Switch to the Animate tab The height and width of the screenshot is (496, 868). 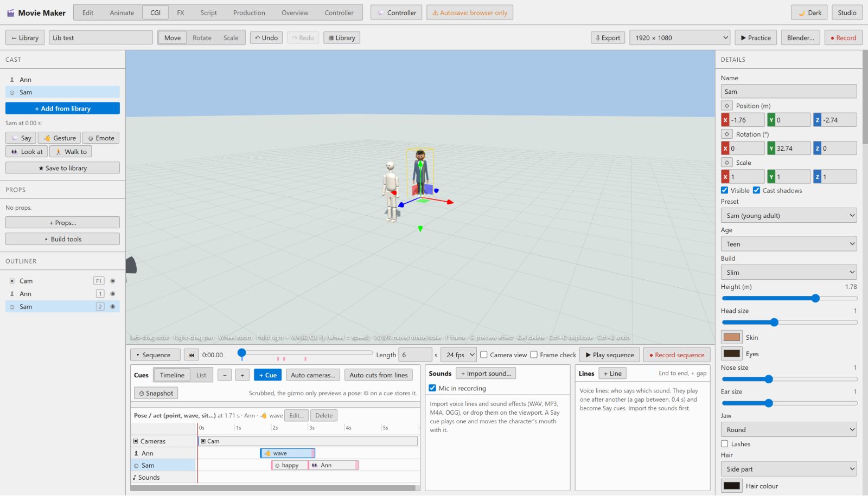122,12
